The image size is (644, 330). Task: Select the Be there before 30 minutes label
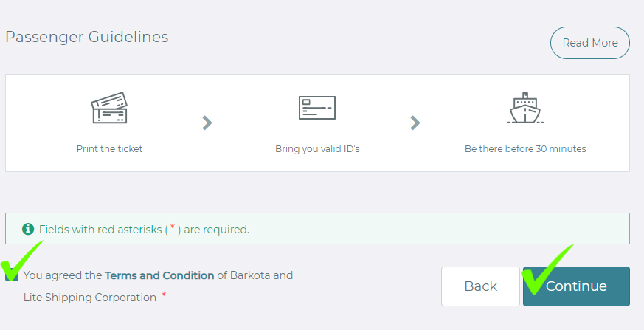(525, 149)
